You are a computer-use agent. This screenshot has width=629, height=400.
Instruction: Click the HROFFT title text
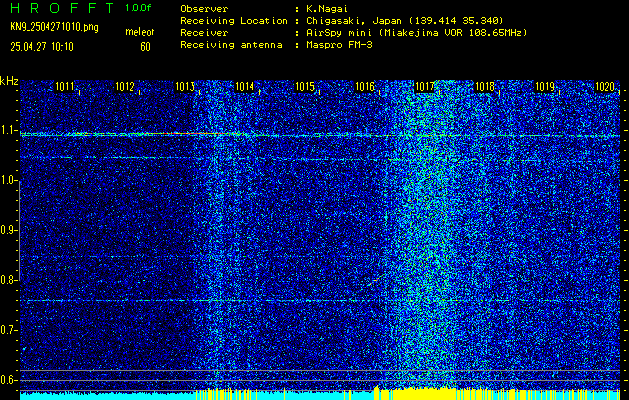(x=62, y=8)
